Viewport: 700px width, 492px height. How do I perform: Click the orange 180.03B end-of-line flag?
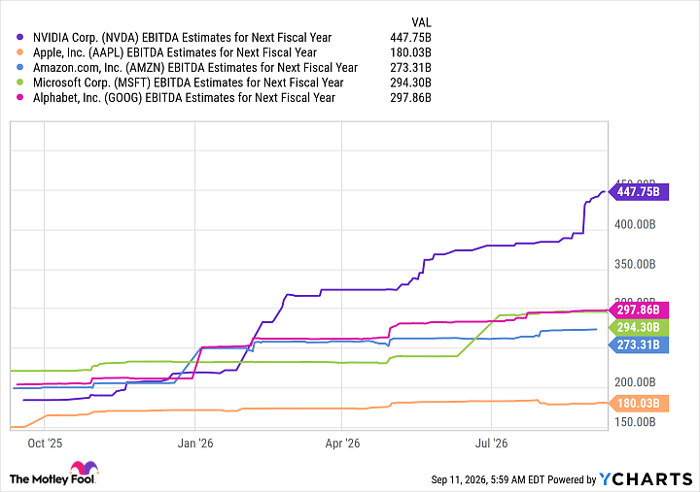639,404
